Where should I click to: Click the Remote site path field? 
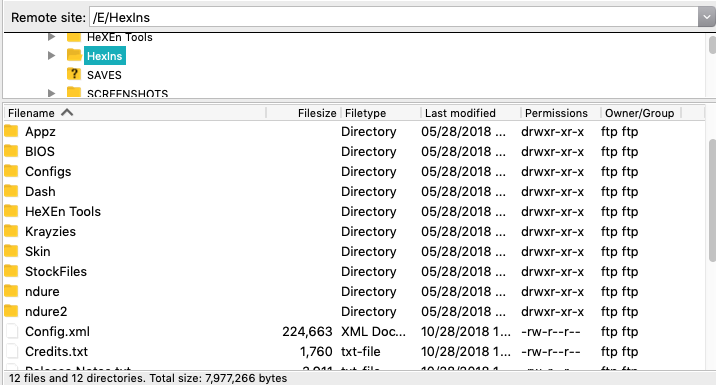[394, 17]
